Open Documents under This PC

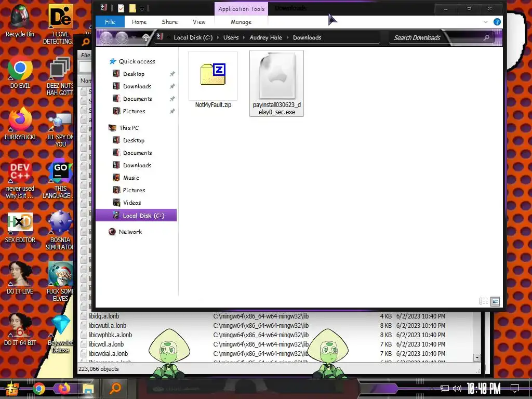(132, 153)
